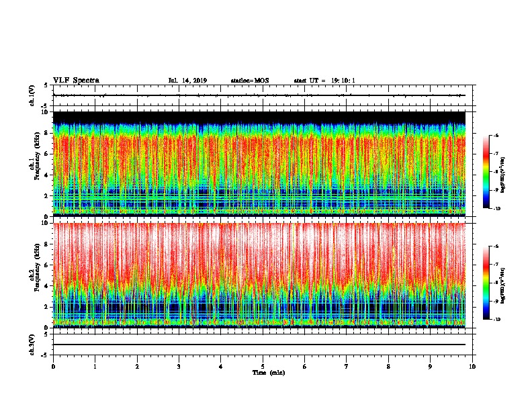The image size is (532, 411).
Task: Click the '8' kHz tick label of ch.1 spectrogram
Action: 47,133
